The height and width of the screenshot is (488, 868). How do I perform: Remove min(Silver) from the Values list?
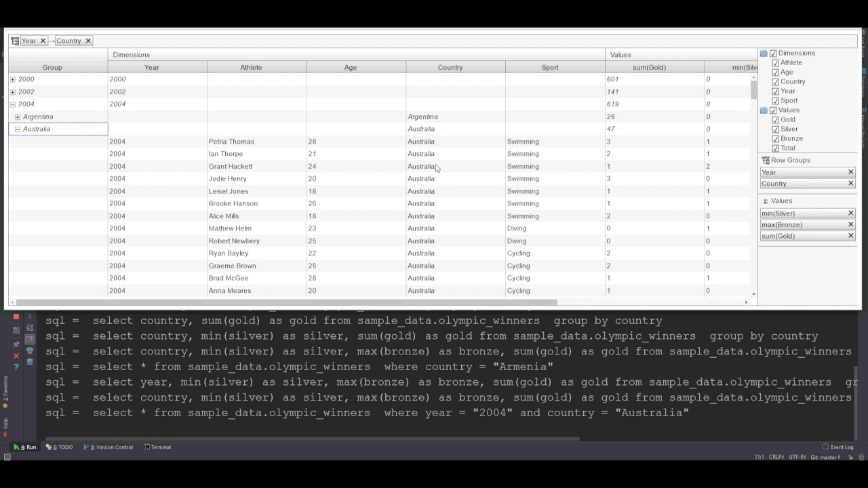click(x=850, y=213)
